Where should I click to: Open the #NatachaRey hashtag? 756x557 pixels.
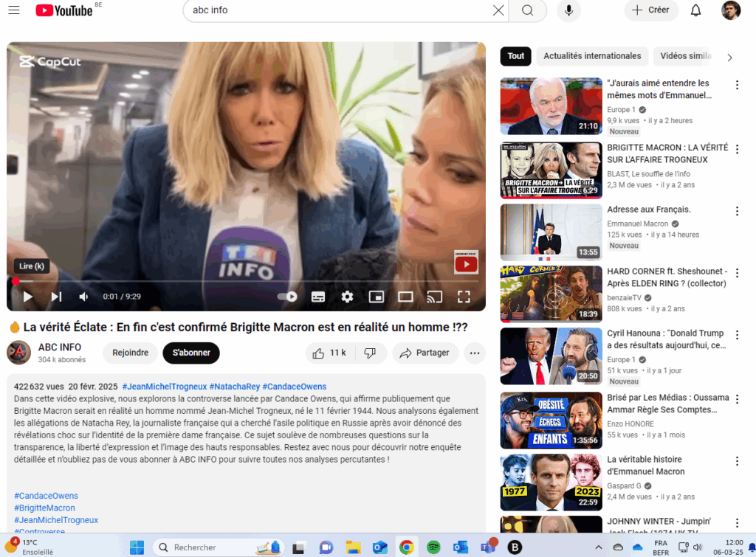coord(235,387)
